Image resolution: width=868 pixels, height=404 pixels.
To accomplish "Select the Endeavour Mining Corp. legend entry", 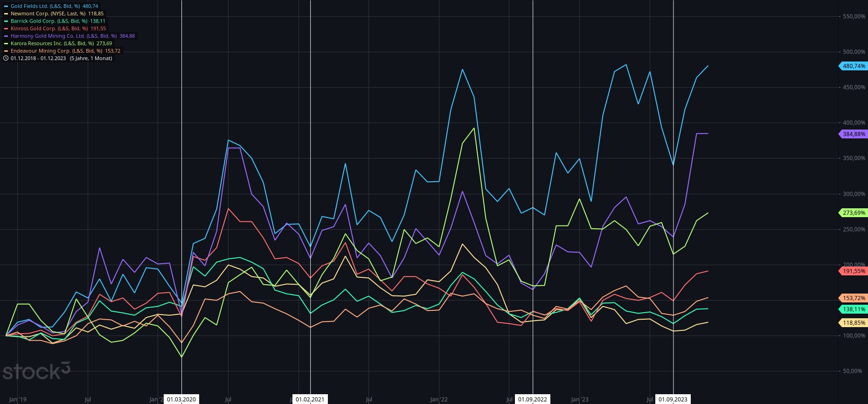I will (62, 51).
